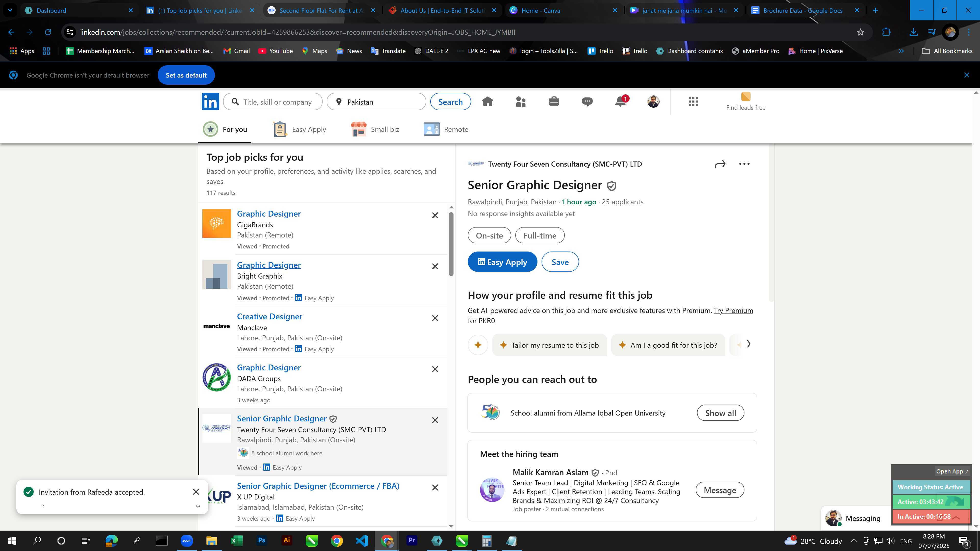
Task: Click the Search button
Action: tap(450, 102)
